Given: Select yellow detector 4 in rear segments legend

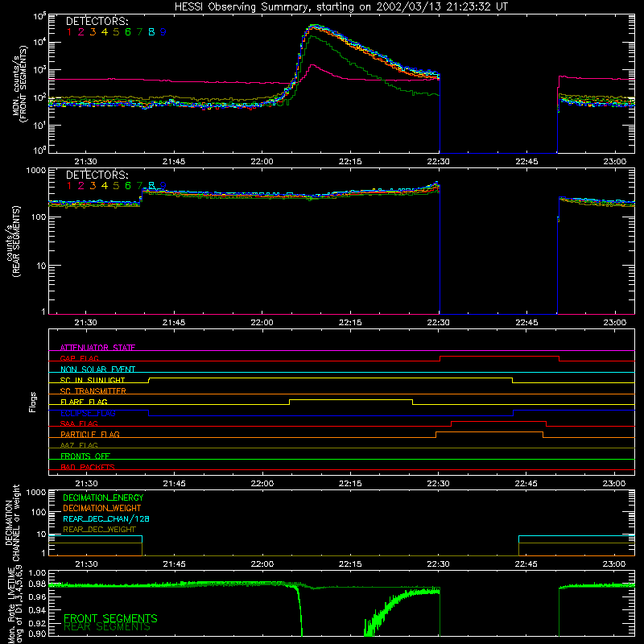Looking at the screenshot, I should click(105, 186).
